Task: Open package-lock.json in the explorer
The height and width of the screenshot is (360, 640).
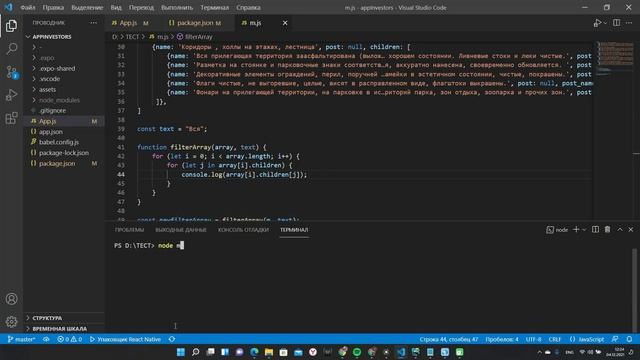Action: click(x=64, y=153)
